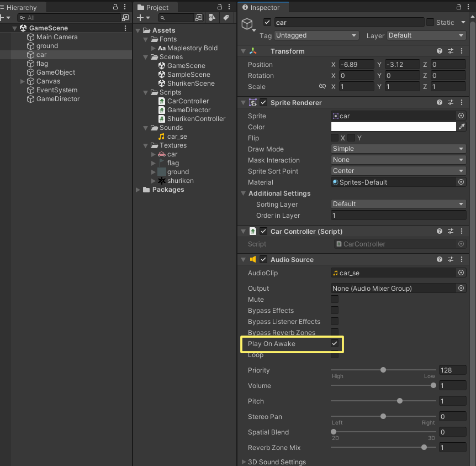Open Project search picker window icon
Image resolution: width=476 pixels, height=466 pixels.
199,18
